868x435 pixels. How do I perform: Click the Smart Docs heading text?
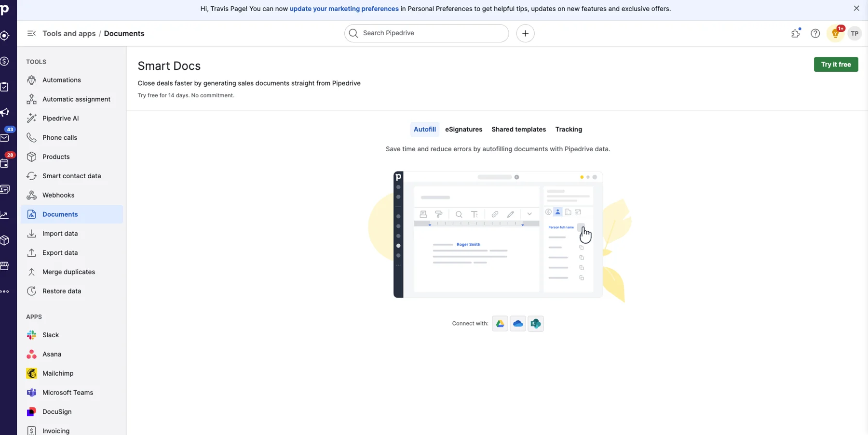[169, 66]
